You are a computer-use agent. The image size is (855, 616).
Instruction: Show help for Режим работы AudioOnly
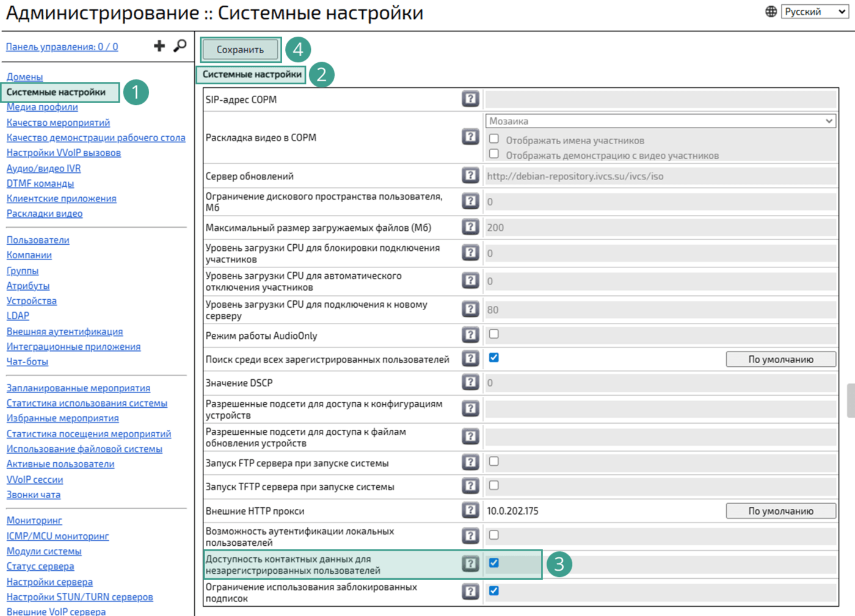[x=470, y=335]
